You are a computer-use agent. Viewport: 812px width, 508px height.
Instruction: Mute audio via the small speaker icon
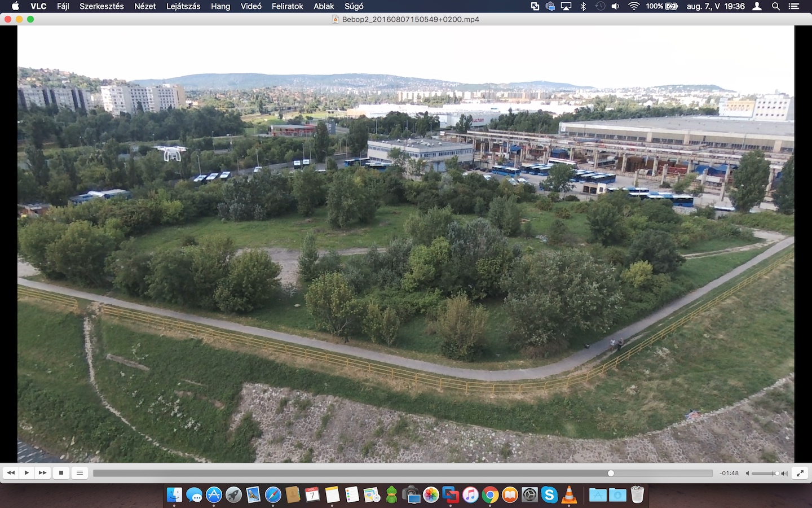(747, 474)
